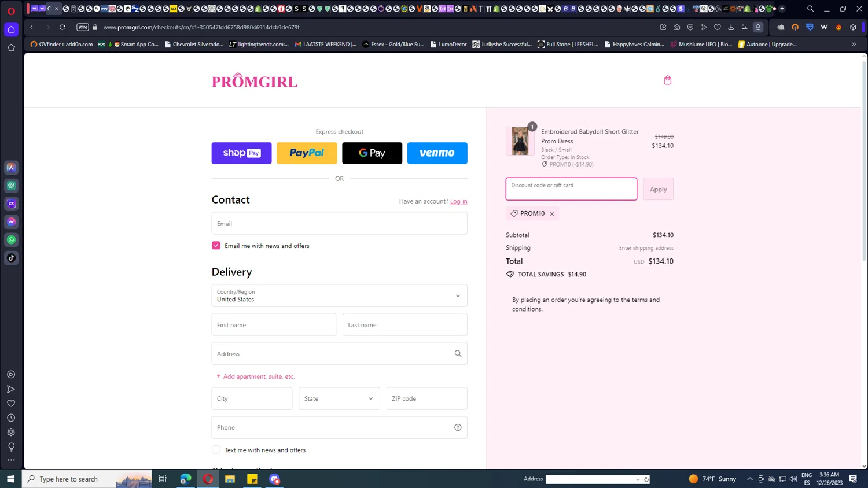Open sidebar personal news heart icon
Image resolution: width=868 pixels, height=488 pixels.
point(11,403)
